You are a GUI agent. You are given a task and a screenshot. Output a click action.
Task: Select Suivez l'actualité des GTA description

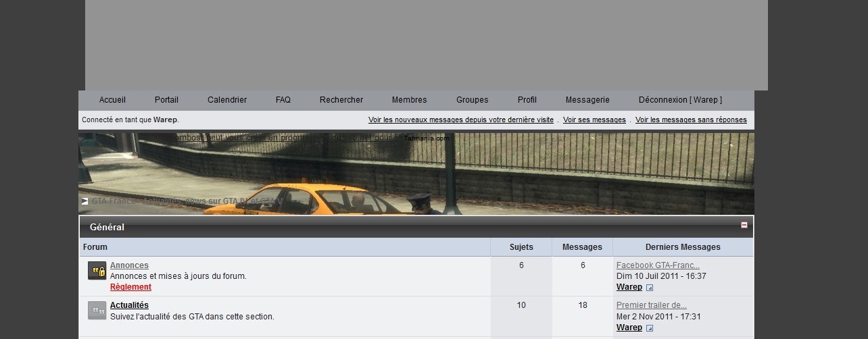192,316
